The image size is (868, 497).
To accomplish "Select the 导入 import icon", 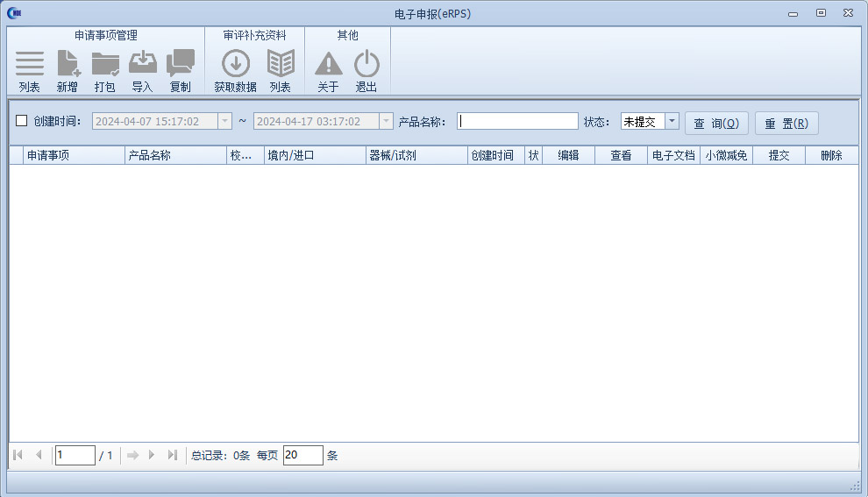I will pos(142,64).
